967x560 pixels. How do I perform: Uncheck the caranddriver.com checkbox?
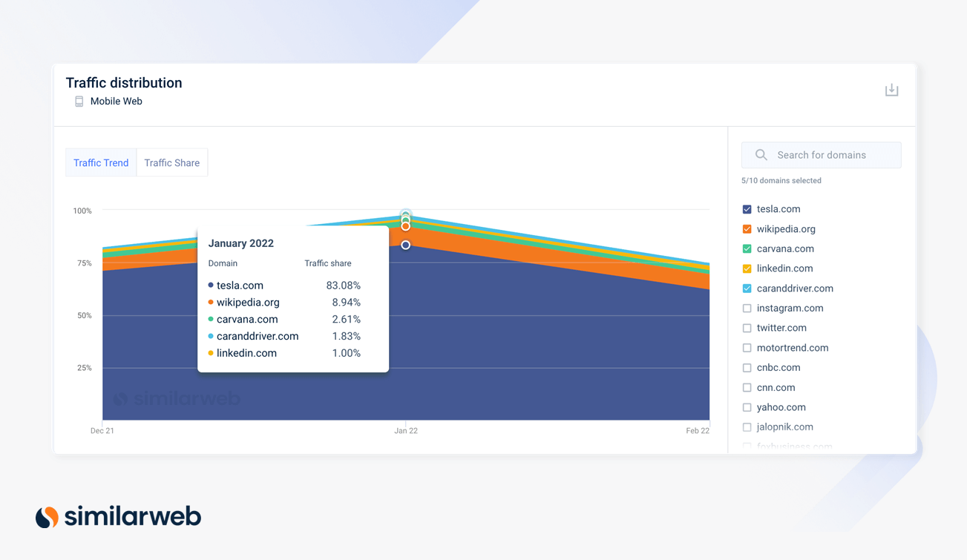point(747,289)
